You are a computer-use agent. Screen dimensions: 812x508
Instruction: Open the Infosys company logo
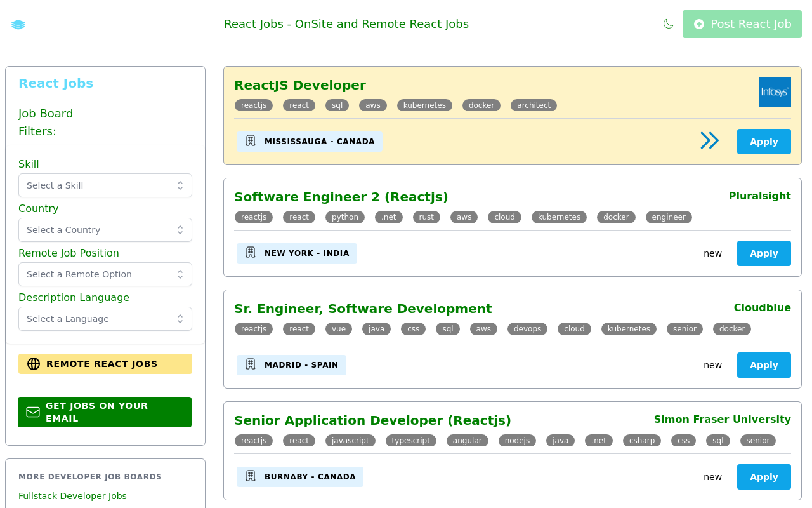[x=775, y=92]
